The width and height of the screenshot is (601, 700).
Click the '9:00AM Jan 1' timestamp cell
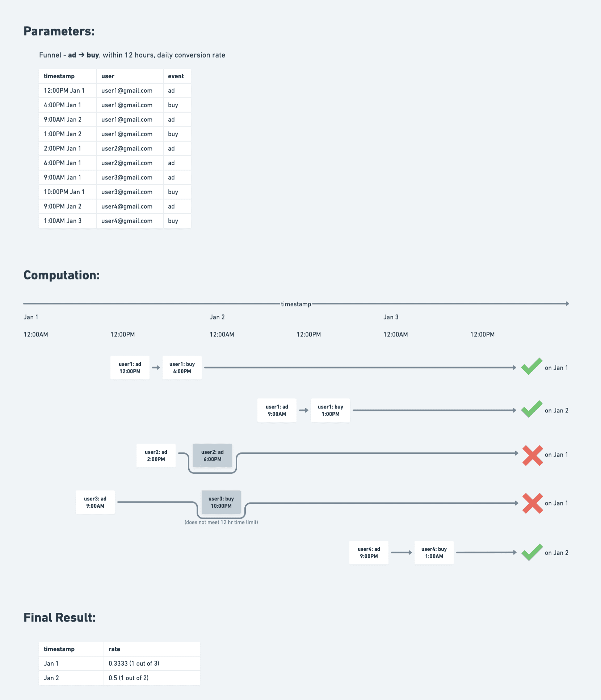tap(68, 177)
